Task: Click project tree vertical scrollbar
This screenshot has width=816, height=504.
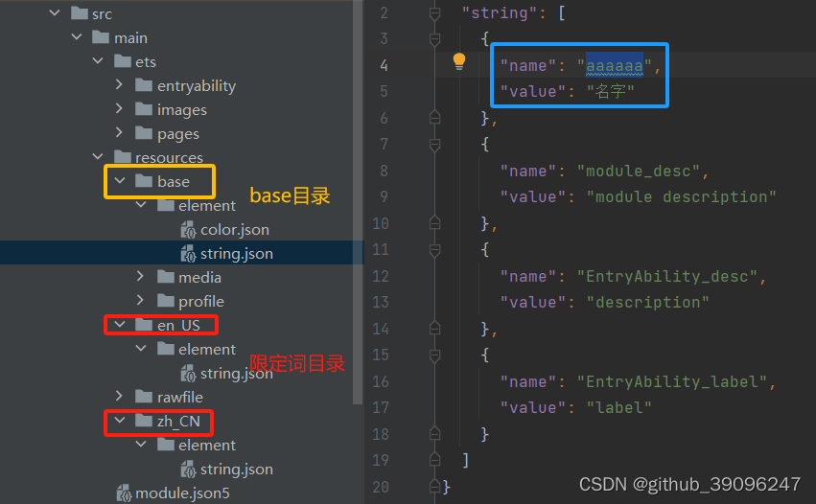Action: click(358, 202)
